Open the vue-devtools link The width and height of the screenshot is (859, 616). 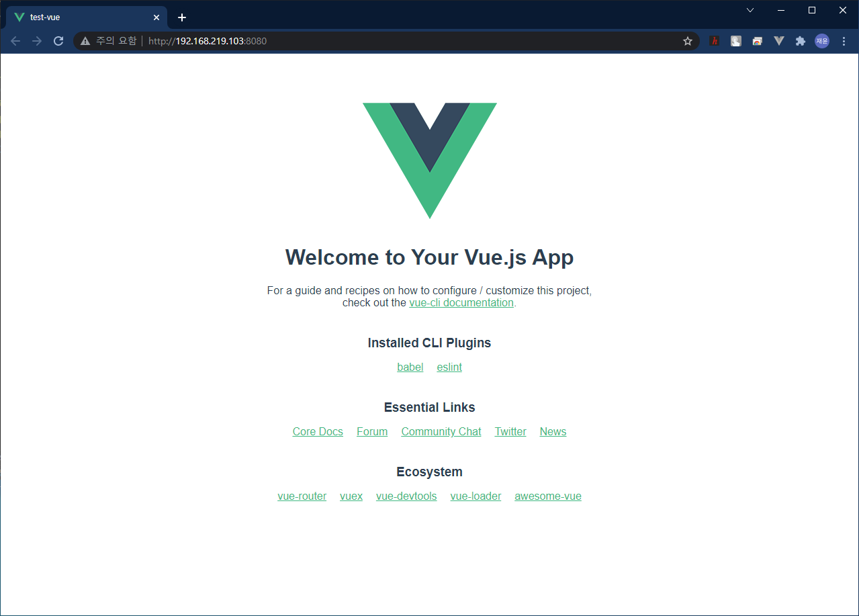click(406, 496)
